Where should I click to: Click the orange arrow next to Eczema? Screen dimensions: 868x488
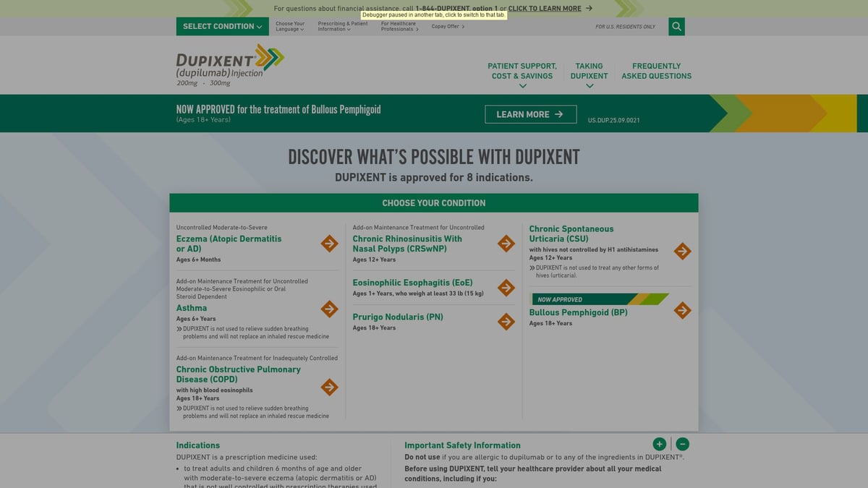coord(329,244)
